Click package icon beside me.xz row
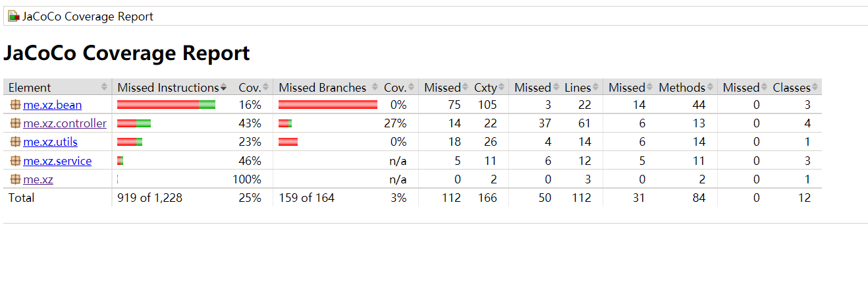Viewport: 868px width, 283px height. pos(15,179)
